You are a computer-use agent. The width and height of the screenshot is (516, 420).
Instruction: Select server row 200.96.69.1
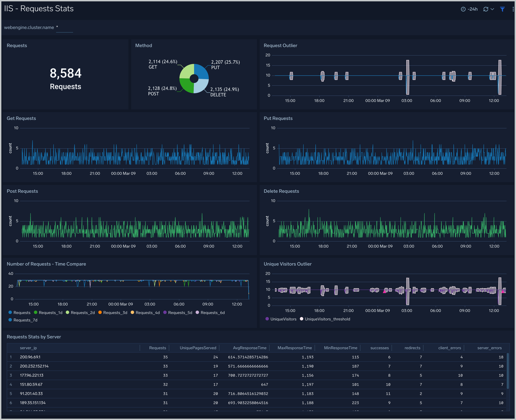257,357
